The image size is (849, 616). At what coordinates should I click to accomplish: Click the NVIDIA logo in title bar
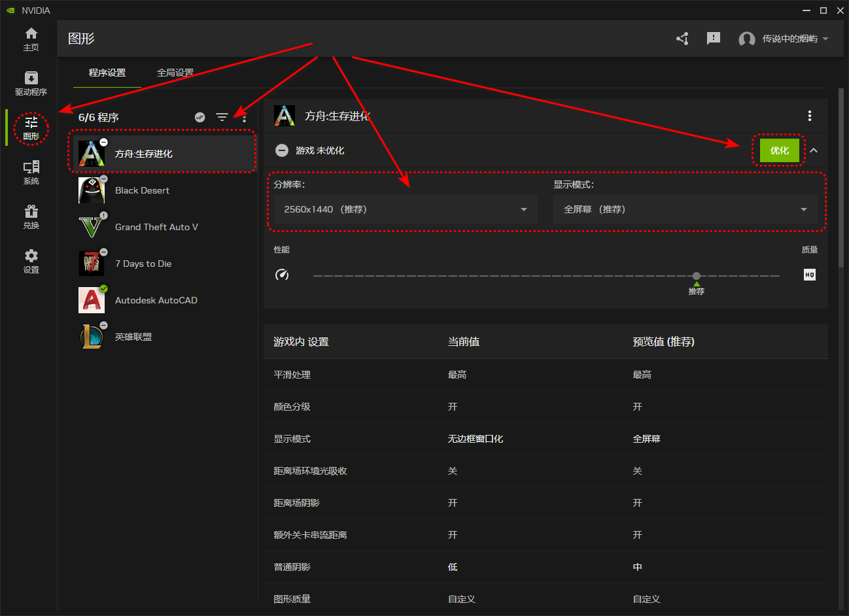[10, 10]
